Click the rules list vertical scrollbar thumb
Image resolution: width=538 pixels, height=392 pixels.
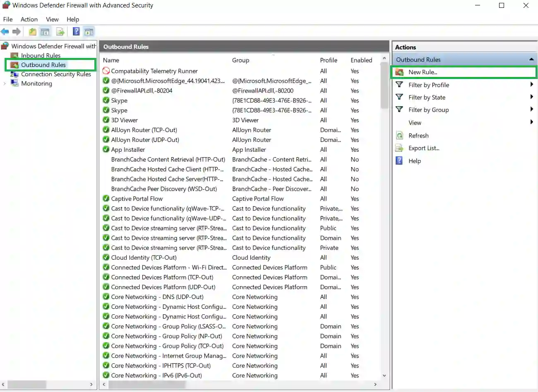[x=384, y=86]
